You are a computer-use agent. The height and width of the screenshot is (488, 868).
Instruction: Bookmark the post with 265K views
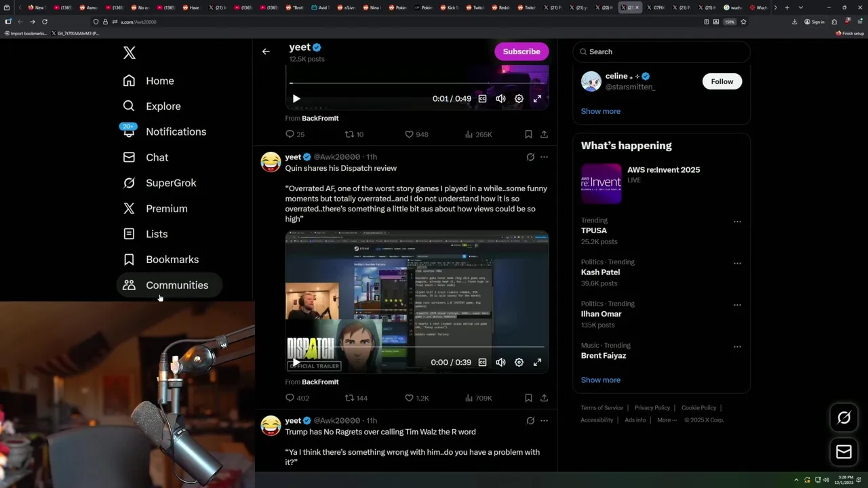[x=528, y=134]
